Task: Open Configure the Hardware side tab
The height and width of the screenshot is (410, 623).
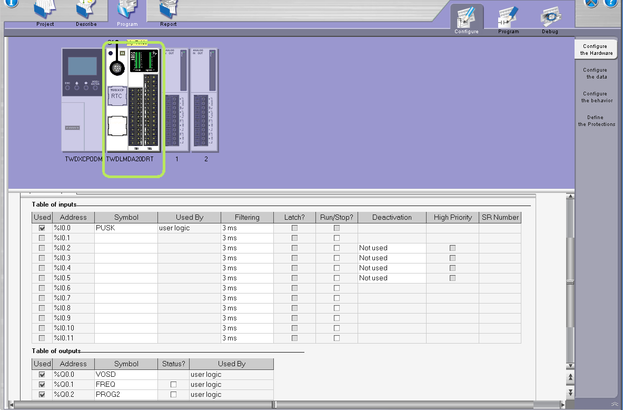Action: click(596, 50)
